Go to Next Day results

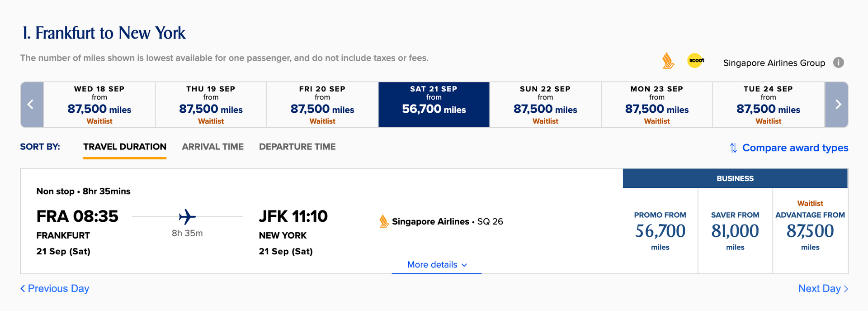coord(820,288)
